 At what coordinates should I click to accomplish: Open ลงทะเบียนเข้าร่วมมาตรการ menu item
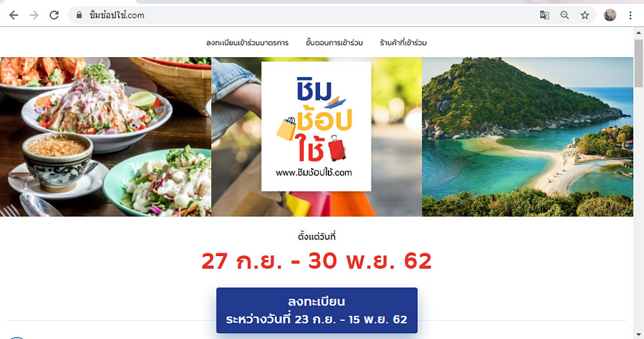[x=247, y=42]
